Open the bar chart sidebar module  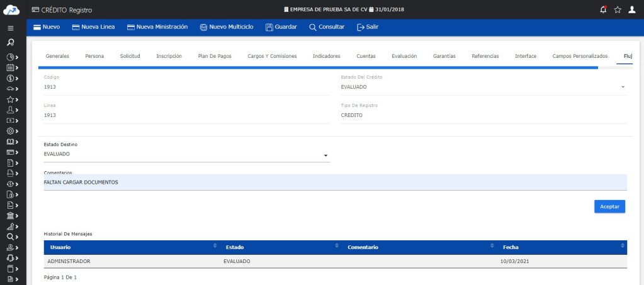click(10, 226)
